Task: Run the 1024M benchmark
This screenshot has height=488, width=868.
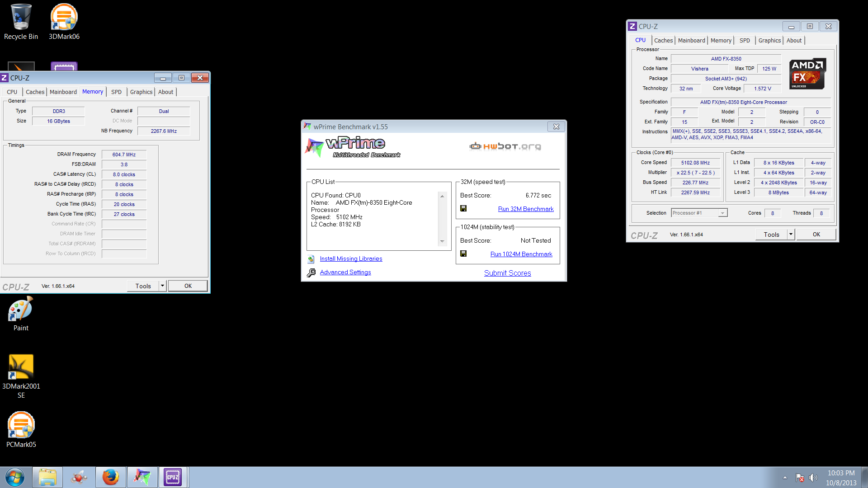Action: pos(521,254)
